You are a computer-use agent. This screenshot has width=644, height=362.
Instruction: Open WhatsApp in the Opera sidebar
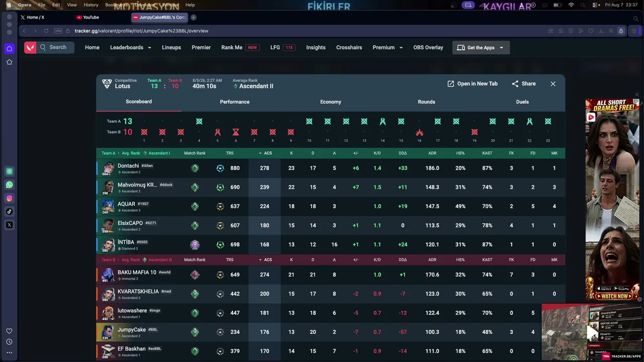(9, 185)
